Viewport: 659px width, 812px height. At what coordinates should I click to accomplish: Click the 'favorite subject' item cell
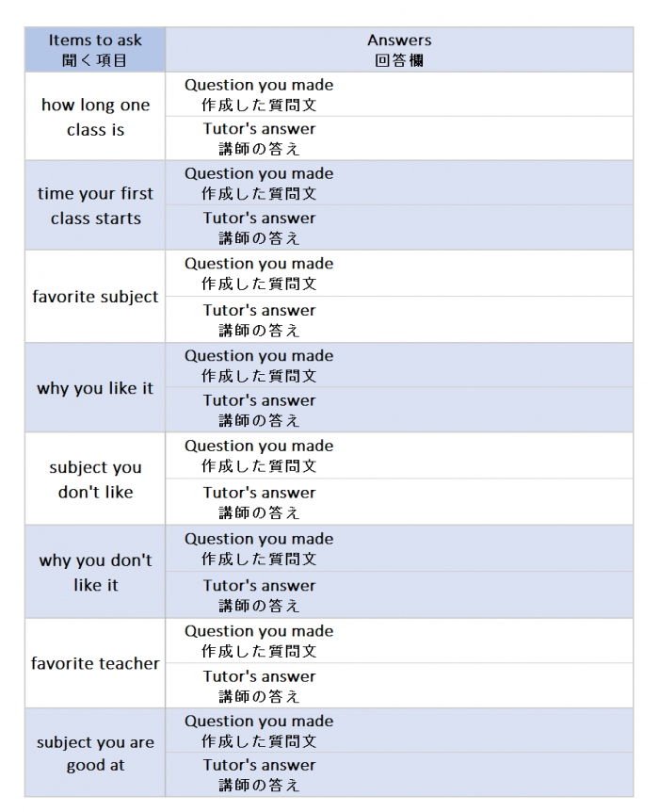pos(95,297)
